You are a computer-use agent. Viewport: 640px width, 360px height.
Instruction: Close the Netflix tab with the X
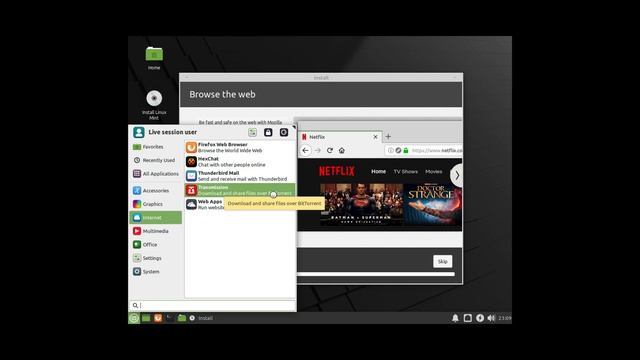[376, 137]
